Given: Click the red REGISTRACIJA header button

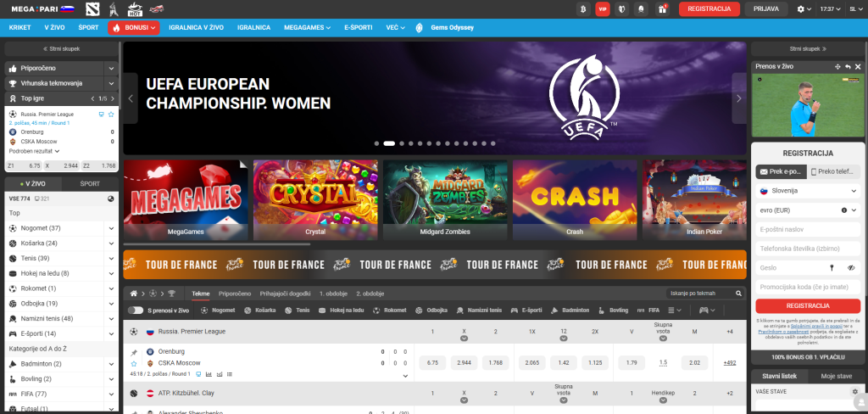Looking at the screenshot, I should [x=709, y=8].
